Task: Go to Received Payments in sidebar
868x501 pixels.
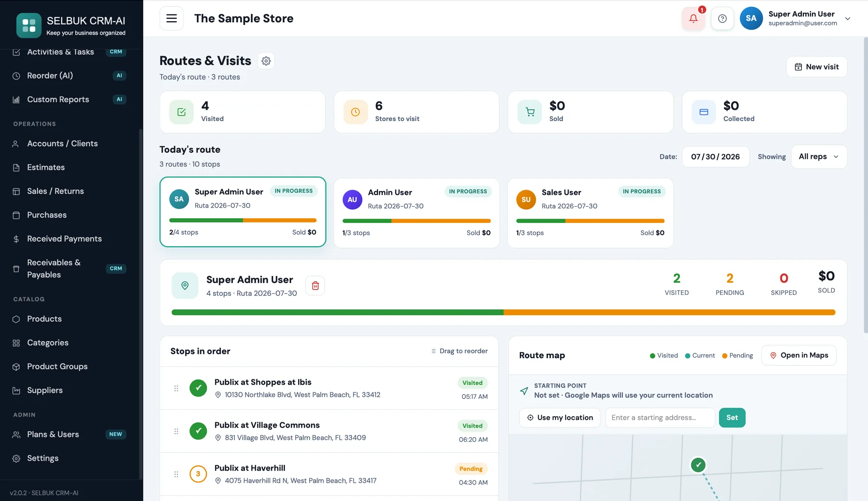Action: tap(64, 239)
